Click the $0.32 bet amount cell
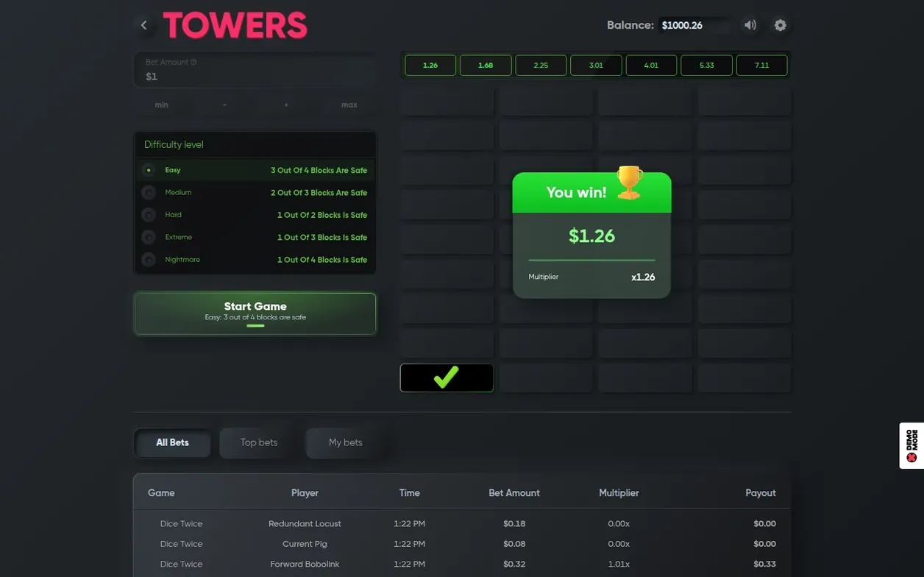The height and width of the screenshot is (577, 924). point(514,564)
